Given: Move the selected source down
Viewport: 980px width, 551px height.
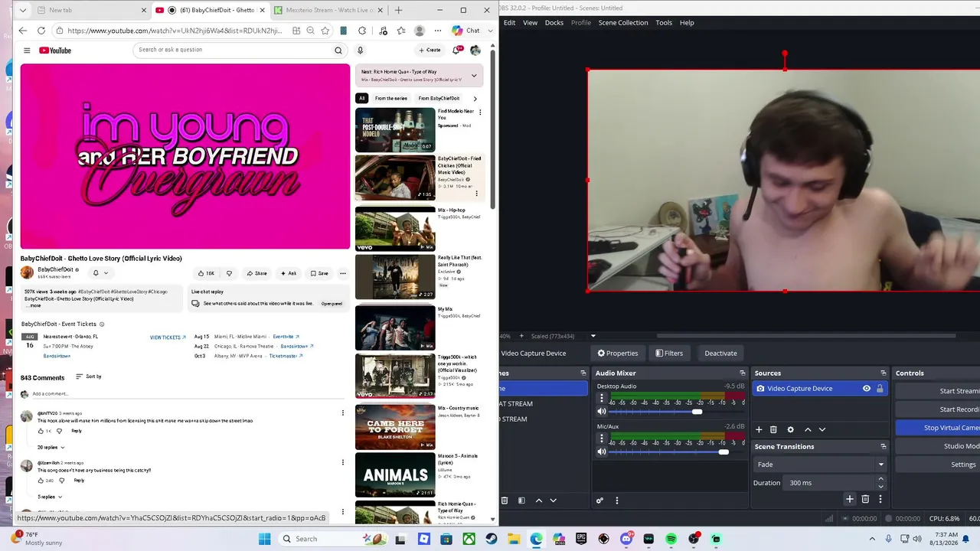Looking at the screenshot, I should tap(822, 430).
